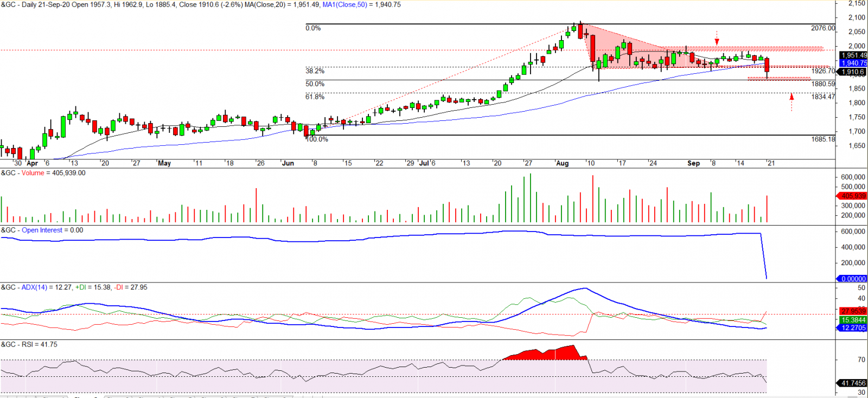Select the 1834.47 Fibonacci price label
The width and height of the screenshot is (868, 398).
pos(823,97)
